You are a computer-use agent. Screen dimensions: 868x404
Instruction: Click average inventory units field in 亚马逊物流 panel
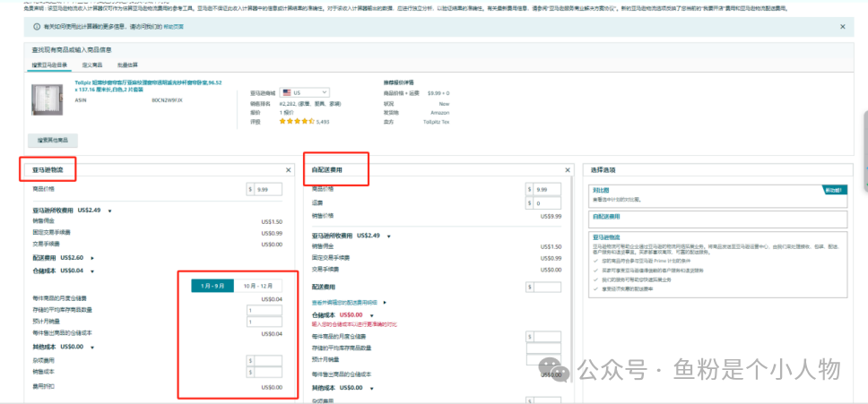264,310
